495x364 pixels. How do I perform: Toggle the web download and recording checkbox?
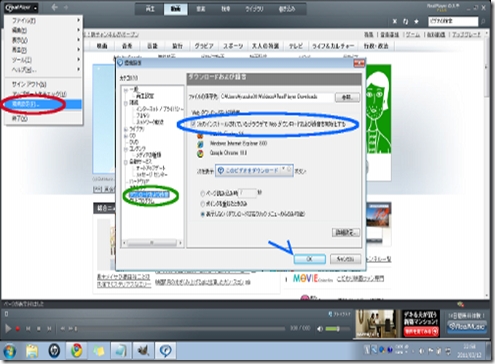pos(193,124)
